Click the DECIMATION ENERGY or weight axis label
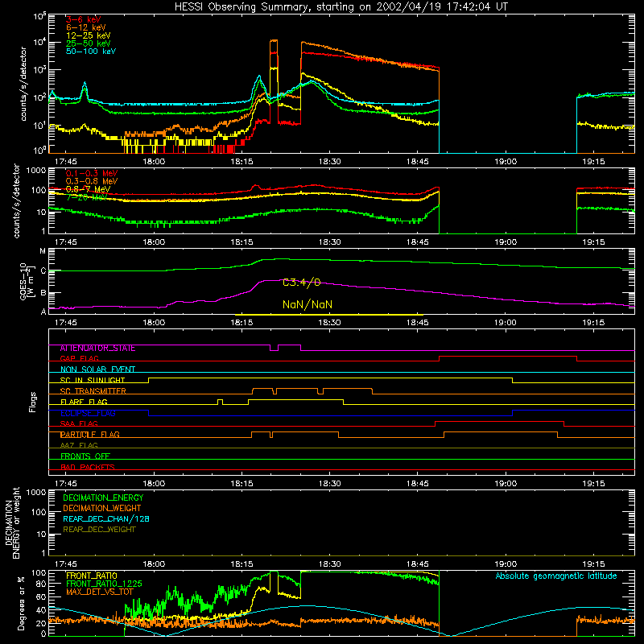 [x=12, y=522]
